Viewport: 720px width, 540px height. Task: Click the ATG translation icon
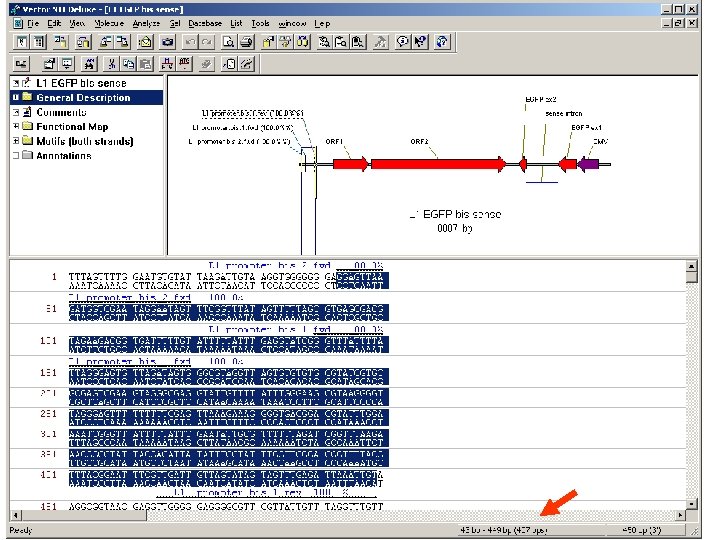coord(184,64)
